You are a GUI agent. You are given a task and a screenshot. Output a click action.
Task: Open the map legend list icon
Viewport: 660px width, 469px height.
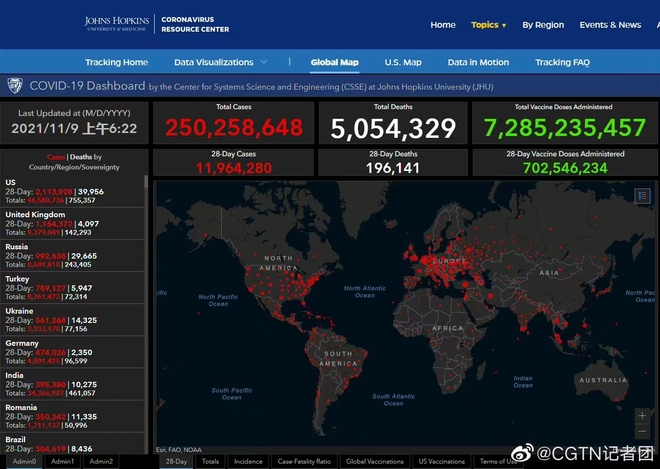click(642, 196)
